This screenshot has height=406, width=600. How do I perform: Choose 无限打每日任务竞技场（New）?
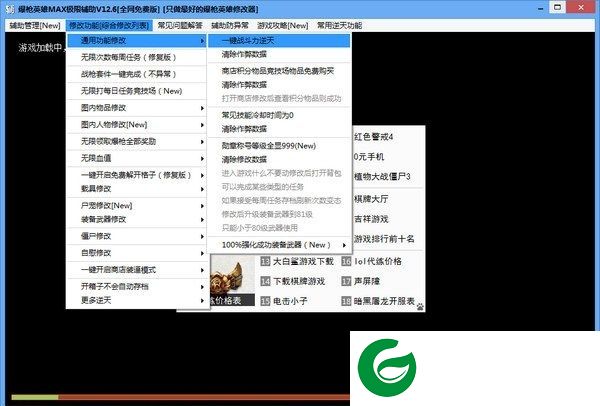(137, 91)
